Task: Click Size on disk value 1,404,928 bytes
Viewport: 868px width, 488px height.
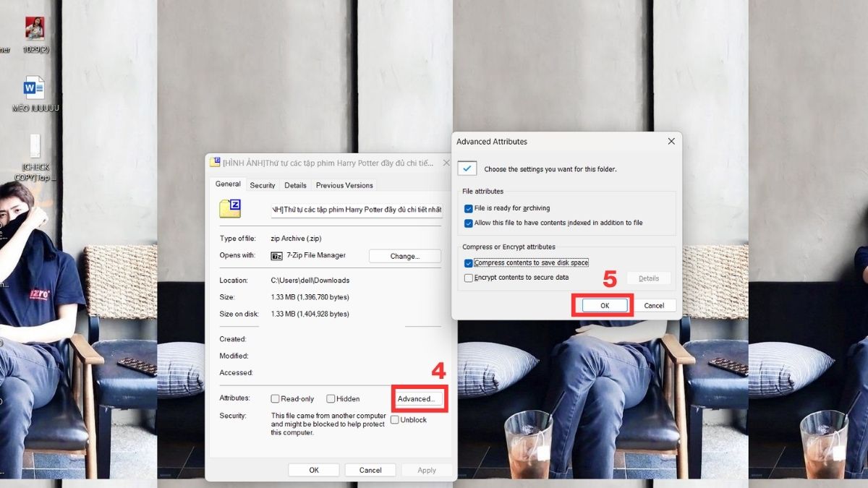Action: pos(310,314)
